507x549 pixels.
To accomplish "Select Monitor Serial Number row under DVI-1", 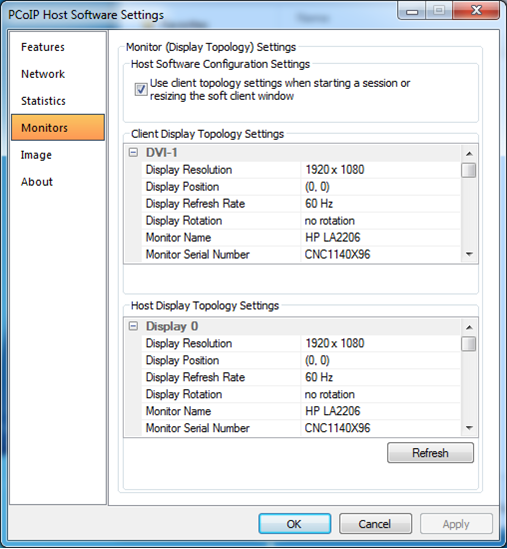I will (301, 254).
